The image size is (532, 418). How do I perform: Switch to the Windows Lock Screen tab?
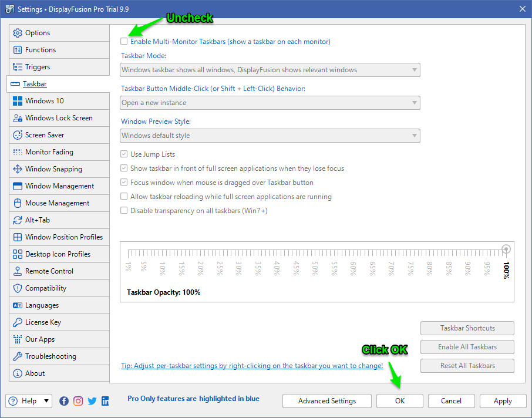[x=59, y=118]
